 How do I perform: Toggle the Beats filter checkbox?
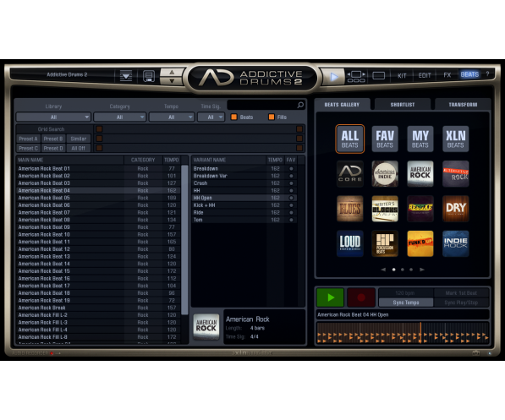coord(234,117)
